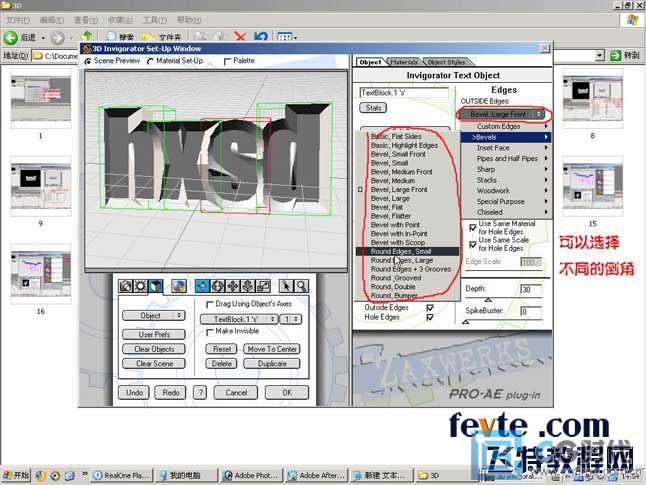
Task: Choose the rotate globe tool
Action: coord(217,286)
